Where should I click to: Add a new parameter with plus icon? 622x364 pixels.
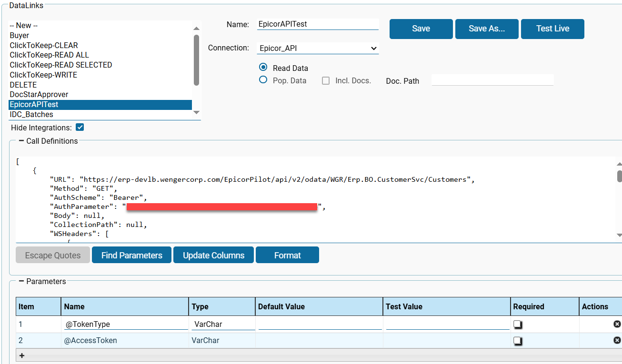pyautogui.click(x=22, y=355)
